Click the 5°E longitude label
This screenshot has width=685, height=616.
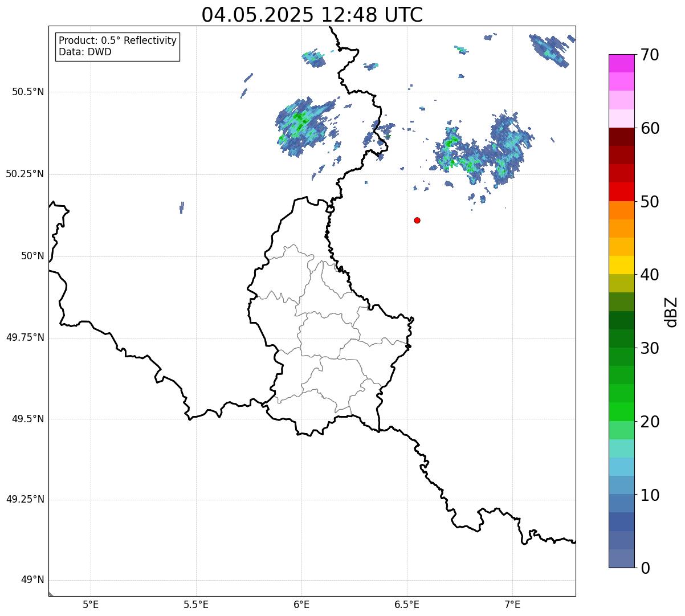(91, 605)
